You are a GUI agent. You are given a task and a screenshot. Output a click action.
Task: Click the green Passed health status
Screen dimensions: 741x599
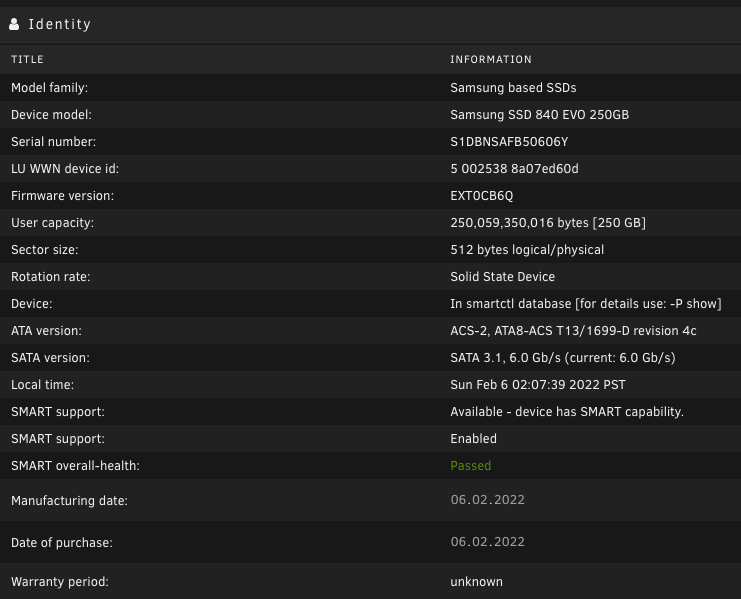click(471, 466)
